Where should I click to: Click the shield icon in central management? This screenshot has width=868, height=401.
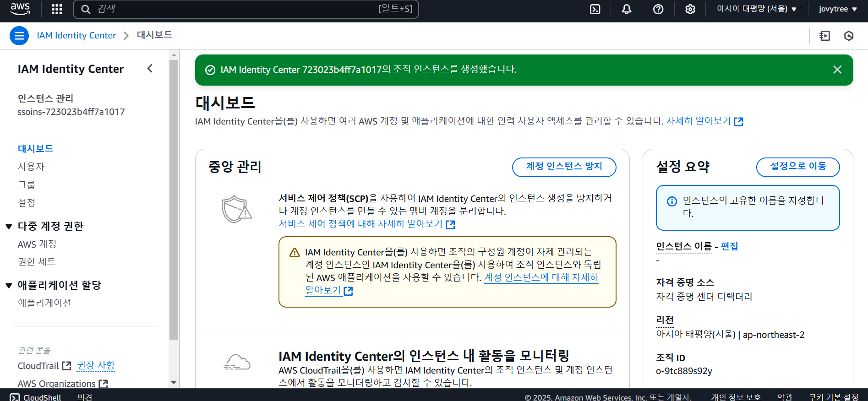pyautogui.click(x=236, y=209)
